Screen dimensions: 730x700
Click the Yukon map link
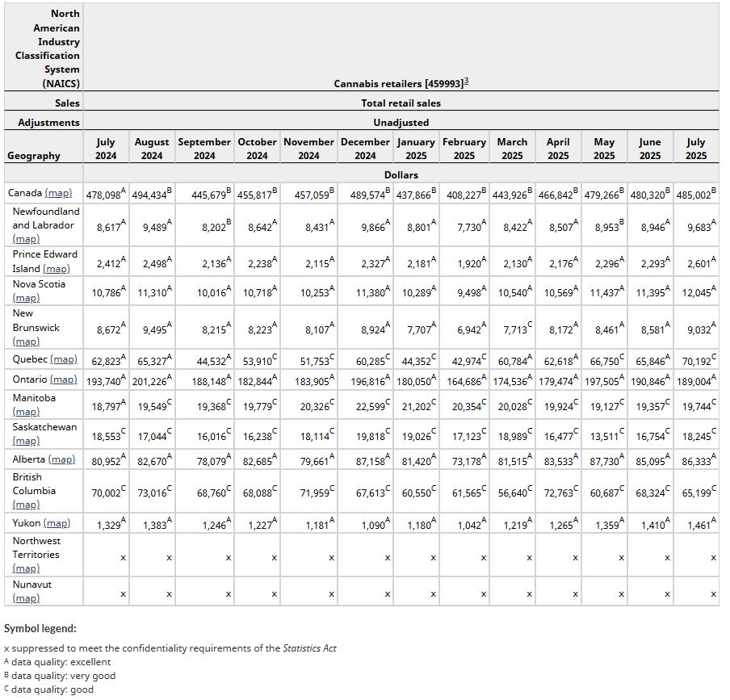pos(56,523)
